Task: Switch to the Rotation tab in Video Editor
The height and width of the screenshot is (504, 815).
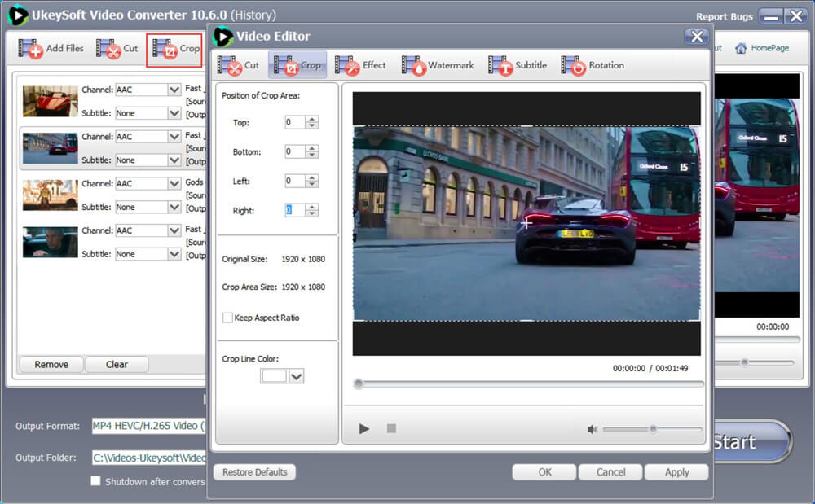Action: coord(593,65)
